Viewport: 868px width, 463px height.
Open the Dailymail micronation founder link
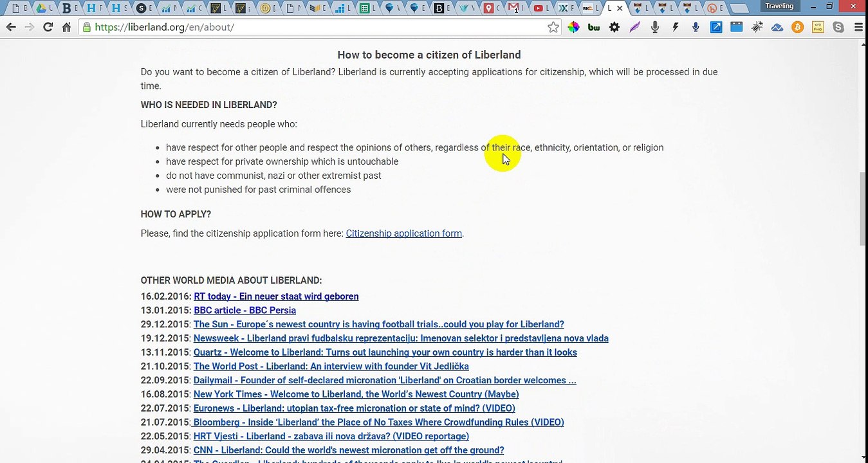[385, 381]
